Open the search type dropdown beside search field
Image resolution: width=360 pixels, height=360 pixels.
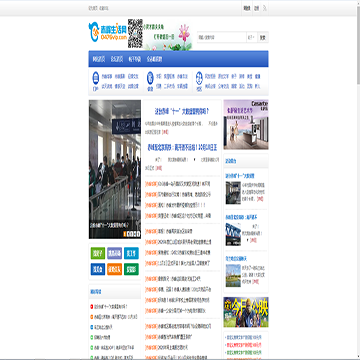click(x=252, y=37)
